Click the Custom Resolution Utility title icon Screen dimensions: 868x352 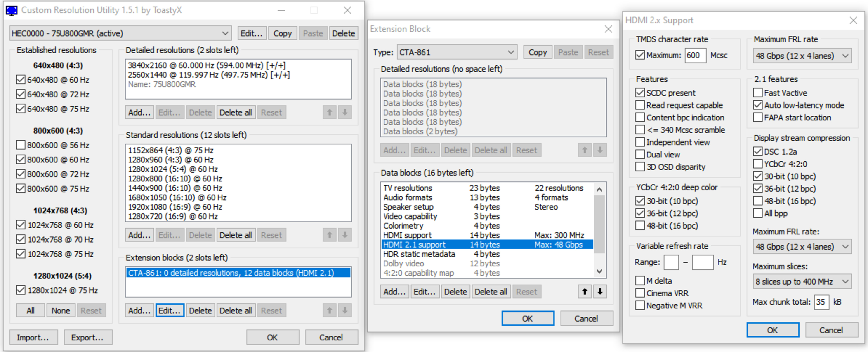[12, 10]
